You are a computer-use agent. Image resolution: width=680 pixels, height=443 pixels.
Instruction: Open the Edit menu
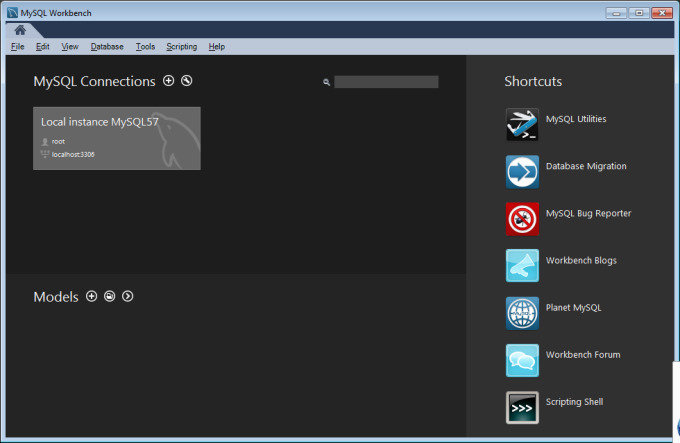42,46
